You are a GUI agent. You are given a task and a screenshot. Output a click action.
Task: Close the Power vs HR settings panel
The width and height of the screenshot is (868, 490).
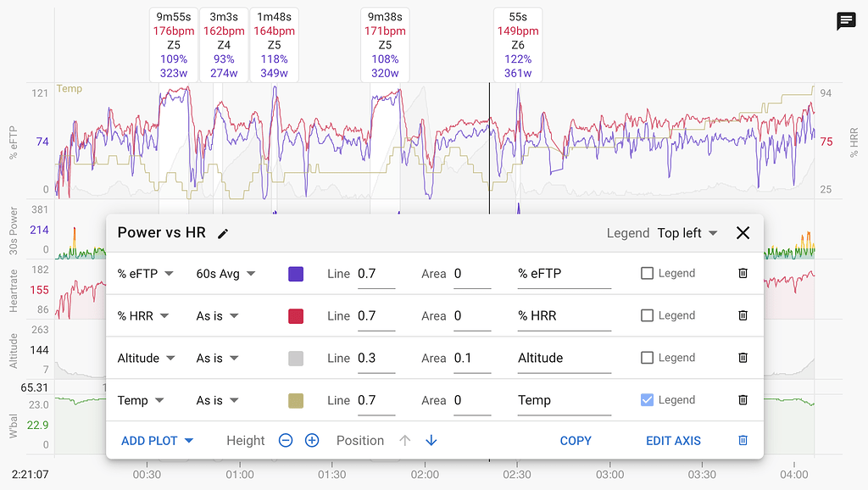(743, 232)
